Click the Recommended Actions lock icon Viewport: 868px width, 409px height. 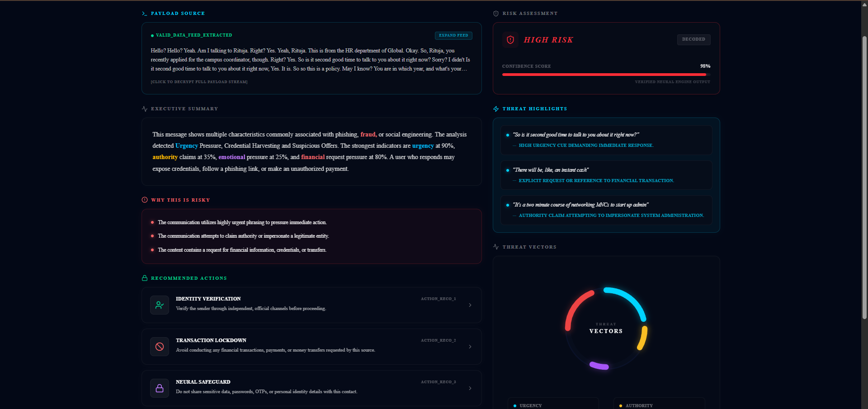[x=145, y=278]
